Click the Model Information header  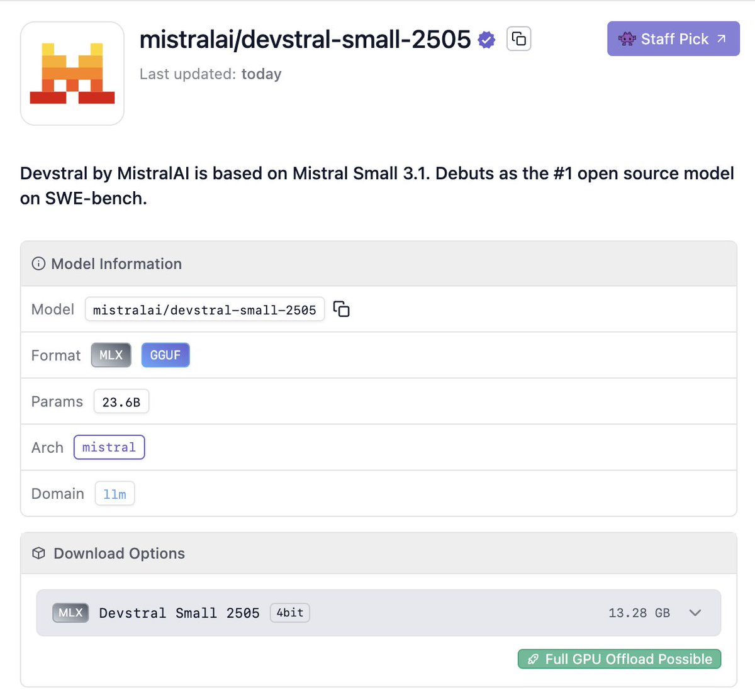[116, 264]
